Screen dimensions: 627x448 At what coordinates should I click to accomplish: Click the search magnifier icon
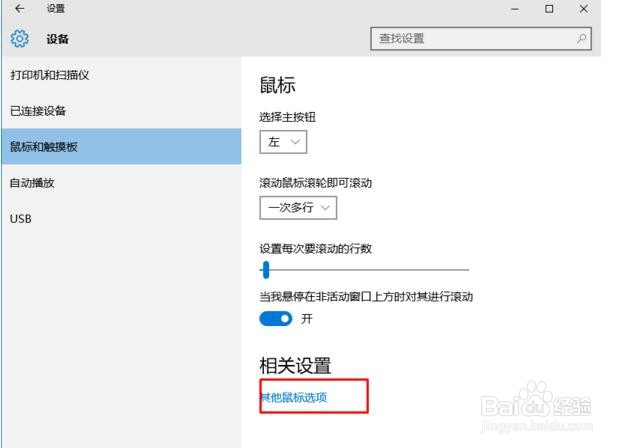pos(581,38)
